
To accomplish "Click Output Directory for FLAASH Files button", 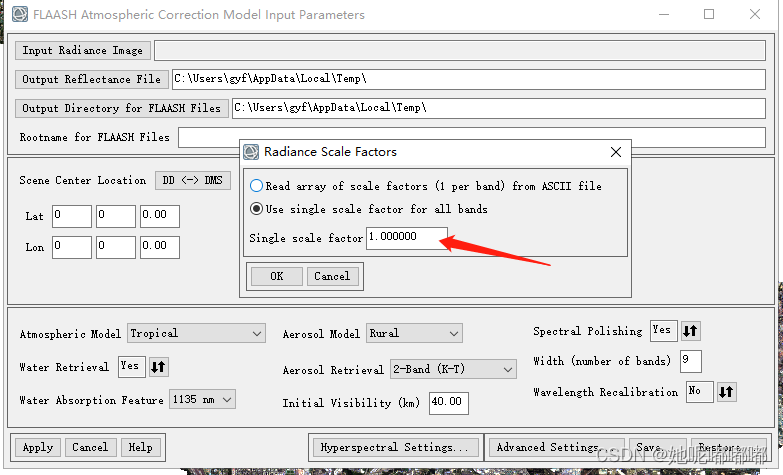I will click(121, 108).
